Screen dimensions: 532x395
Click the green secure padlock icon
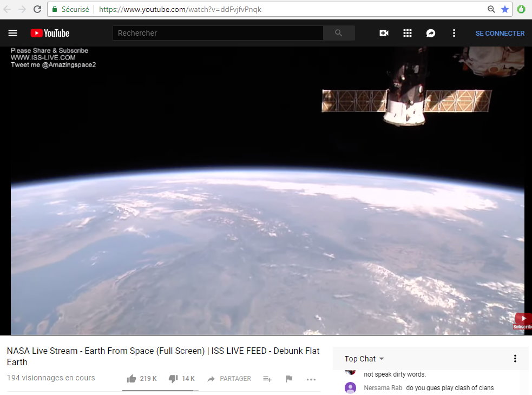54,9
